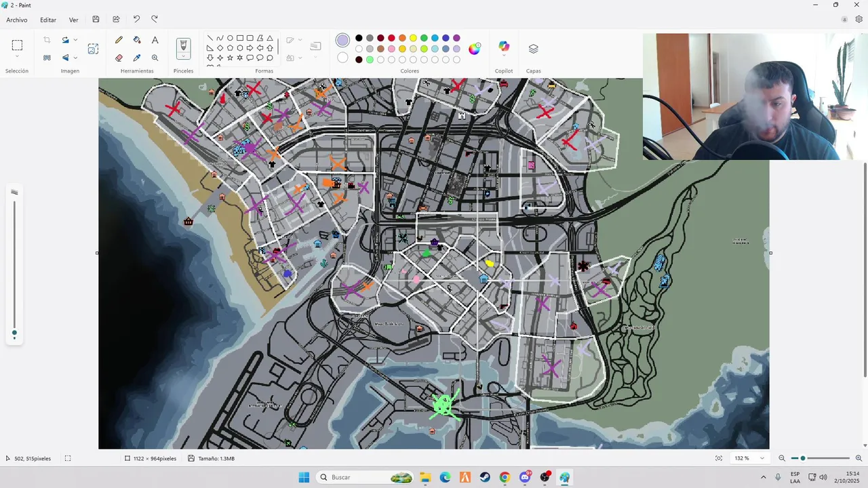The width and height of the screenshot is (868, 488).
Task: Click the vertical canvas scrollbar
Action: (865, 270)
